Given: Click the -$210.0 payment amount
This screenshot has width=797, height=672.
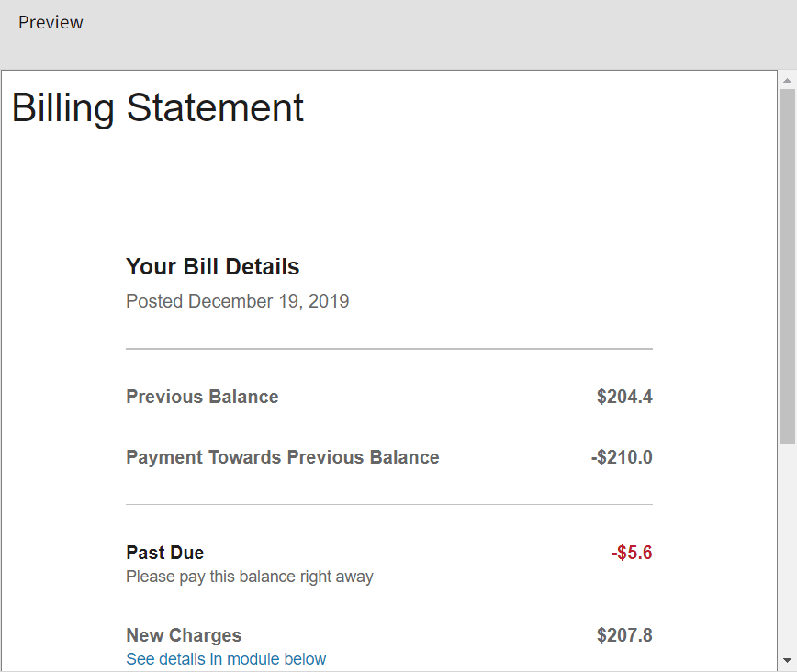Looking at the screenshot, I should coord(622,457).
